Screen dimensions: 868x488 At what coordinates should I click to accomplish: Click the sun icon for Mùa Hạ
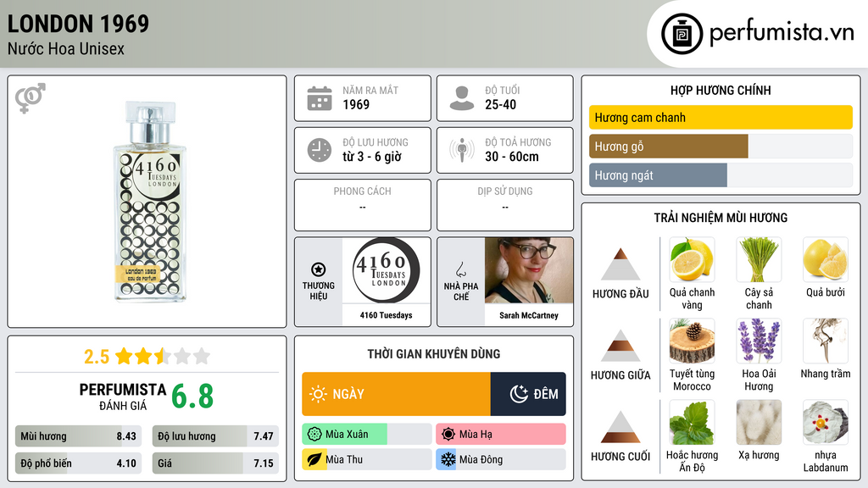click(x=448, y=435)
